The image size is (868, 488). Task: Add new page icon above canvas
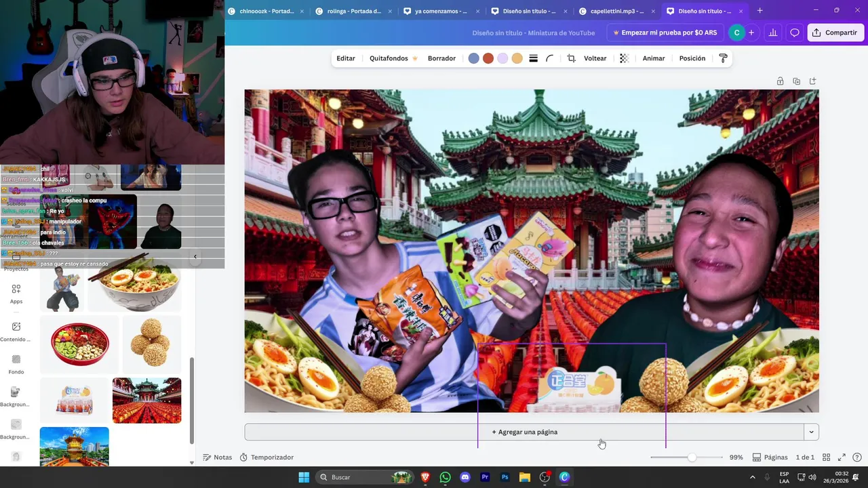[x=812, y=81]
